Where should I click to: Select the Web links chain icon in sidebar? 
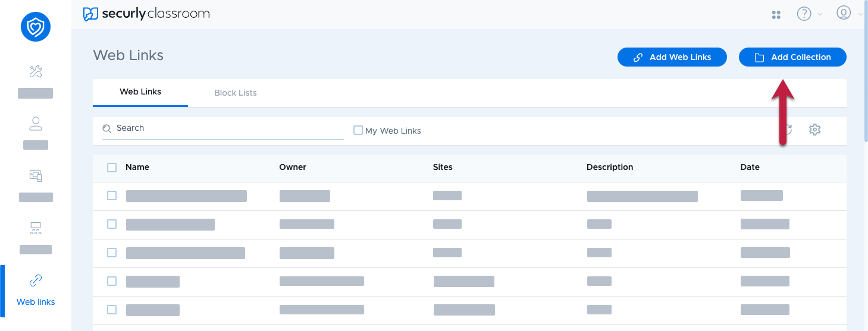pyautogui.click(x=36, y=280)
